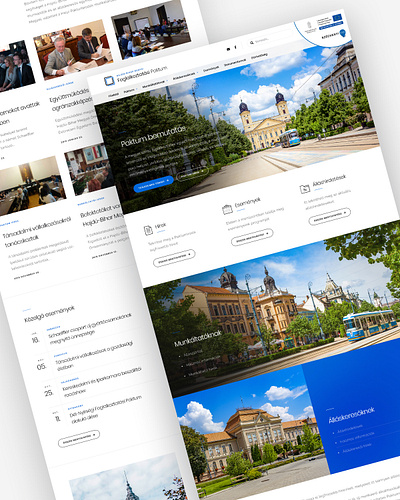
Task: Click the document icon next to Hírek
Action: pyautogui.click(x=148, y=230)
